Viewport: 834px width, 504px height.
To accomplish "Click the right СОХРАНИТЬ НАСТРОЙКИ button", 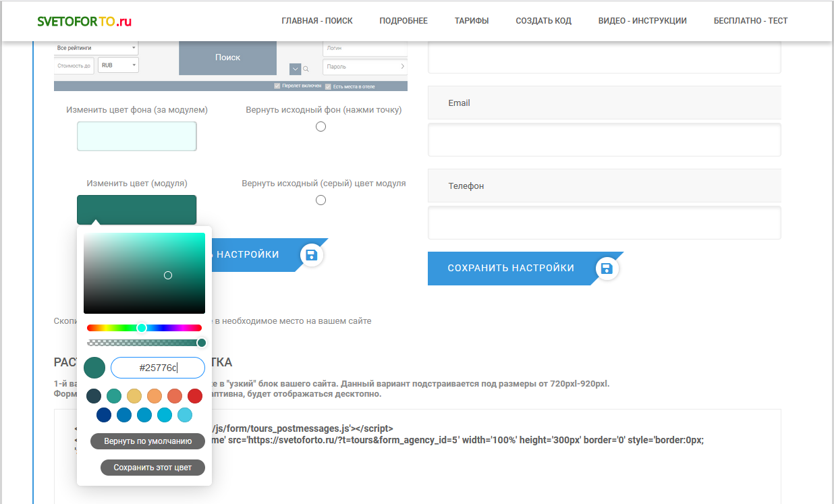I will click(525, 269).
